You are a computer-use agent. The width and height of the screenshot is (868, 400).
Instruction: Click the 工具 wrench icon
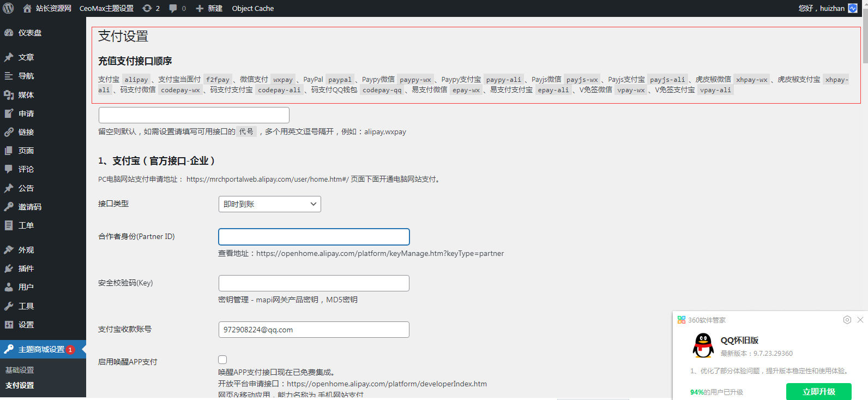pyautogui.click(x=9, y=306)
